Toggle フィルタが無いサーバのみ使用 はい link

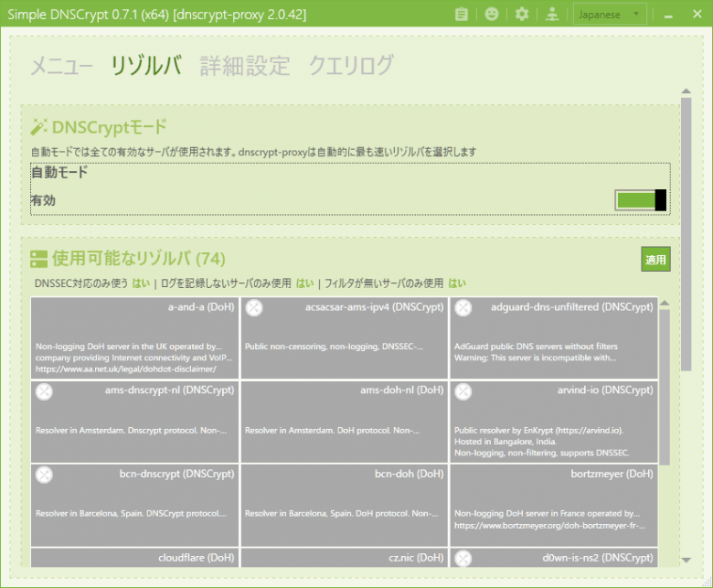457,283
